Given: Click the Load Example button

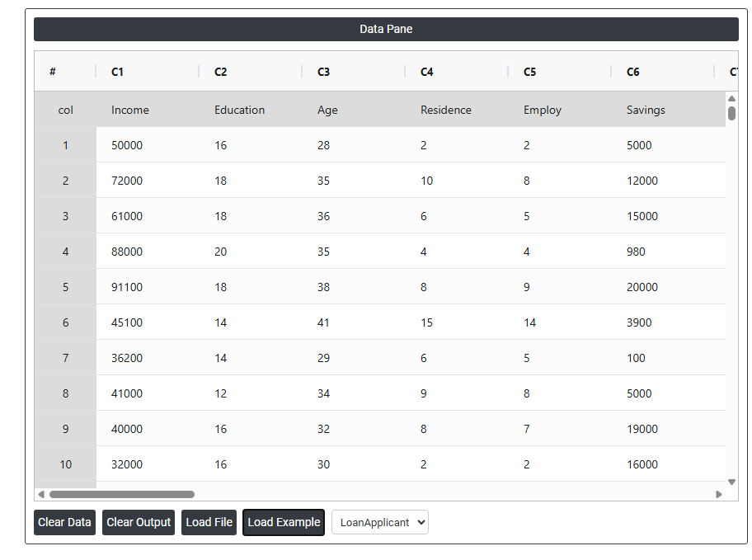Looking at the screenshot, I should pos(284,522).
